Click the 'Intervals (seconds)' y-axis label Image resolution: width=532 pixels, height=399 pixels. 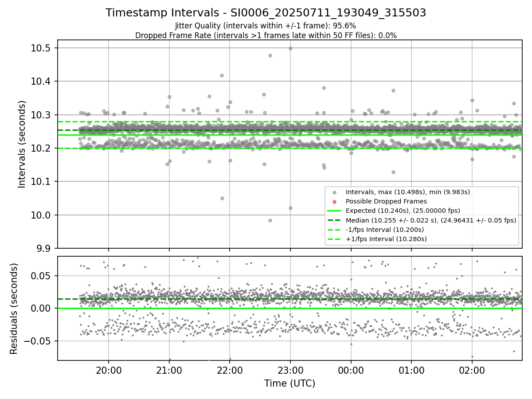22,144
